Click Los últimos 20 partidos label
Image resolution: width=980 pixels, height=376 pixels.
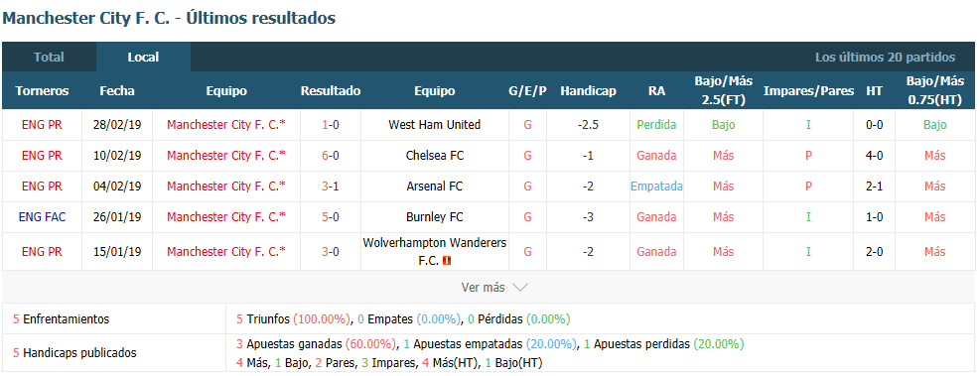(885, 58)
